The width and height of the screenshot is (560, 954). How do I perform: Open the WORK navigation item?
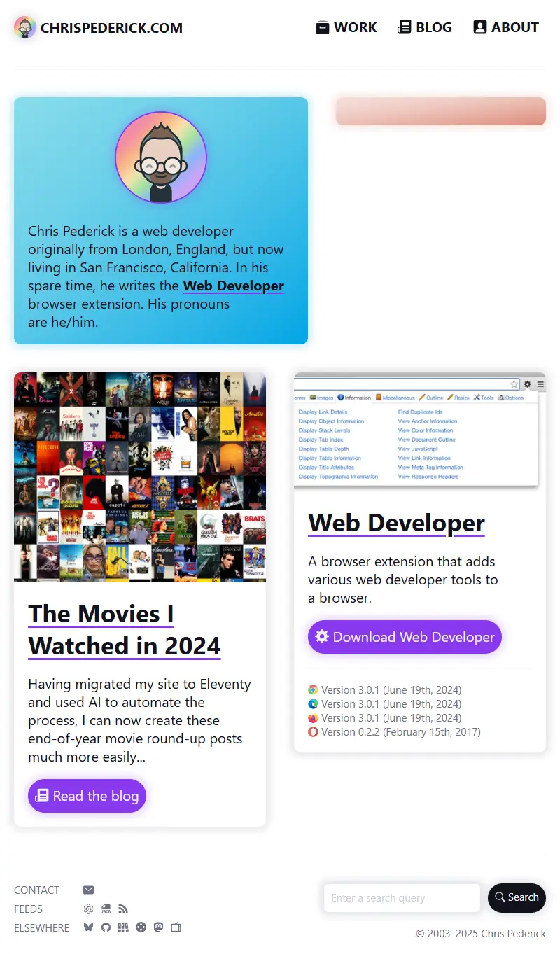[x=346, y=27]
